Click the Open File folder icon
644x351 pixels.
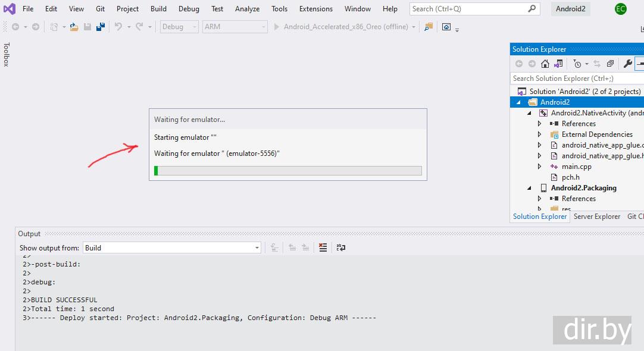pyautogui.click(x=74, y=27)
